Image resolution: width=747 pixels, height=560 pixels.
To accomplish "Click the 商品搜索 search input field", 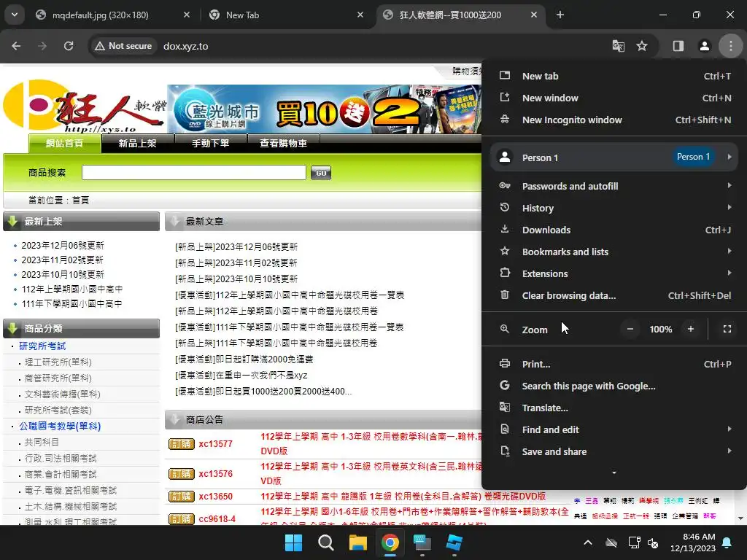I will click(x=194, y=172).
